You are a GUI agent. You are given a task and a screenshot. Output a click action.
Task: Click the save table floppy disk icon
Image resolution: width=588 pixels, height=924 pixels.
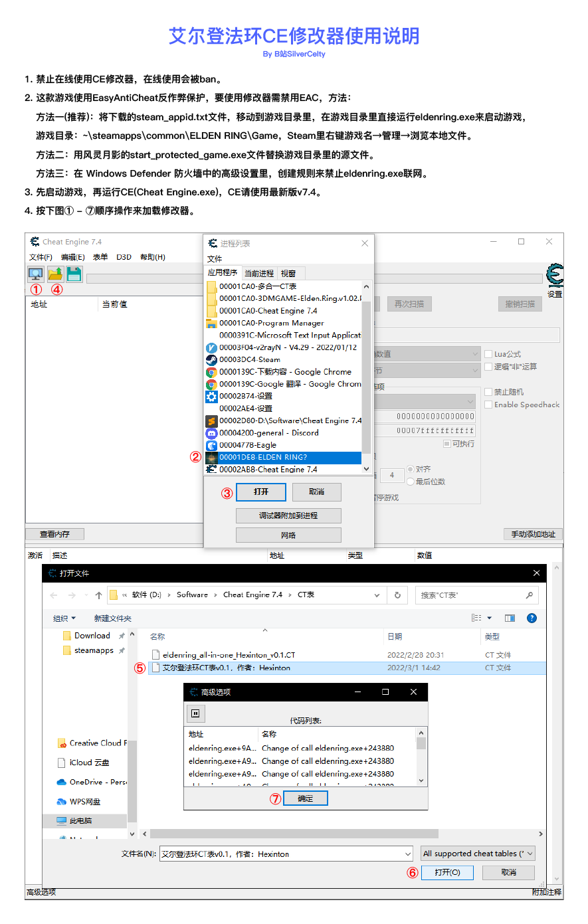coord(74,274)
